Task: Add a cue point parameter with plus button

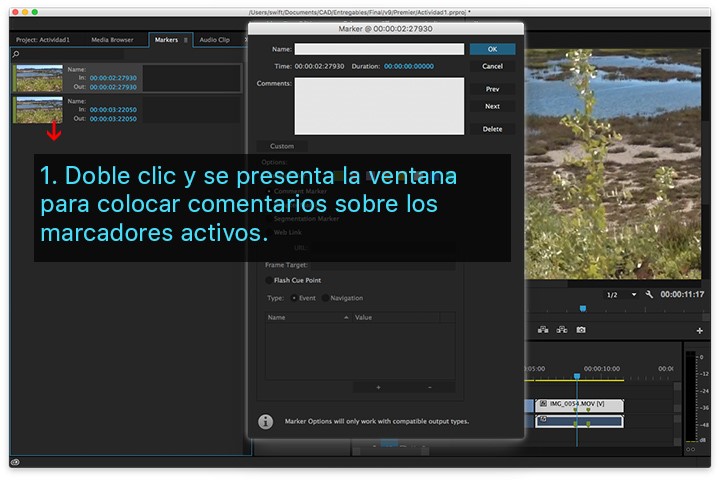Action: (x=378, y=387)
